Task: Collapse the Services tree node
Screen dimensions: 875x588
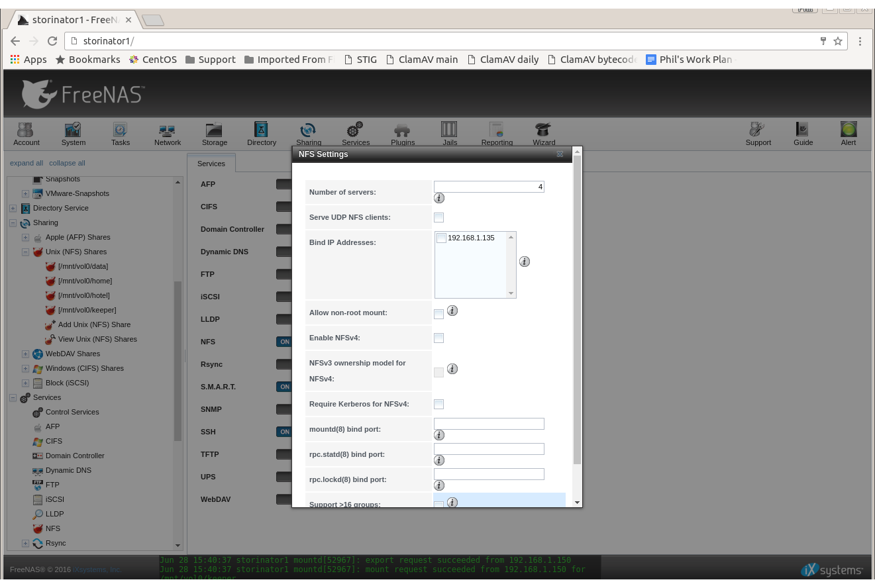Action: coord(13,397)
